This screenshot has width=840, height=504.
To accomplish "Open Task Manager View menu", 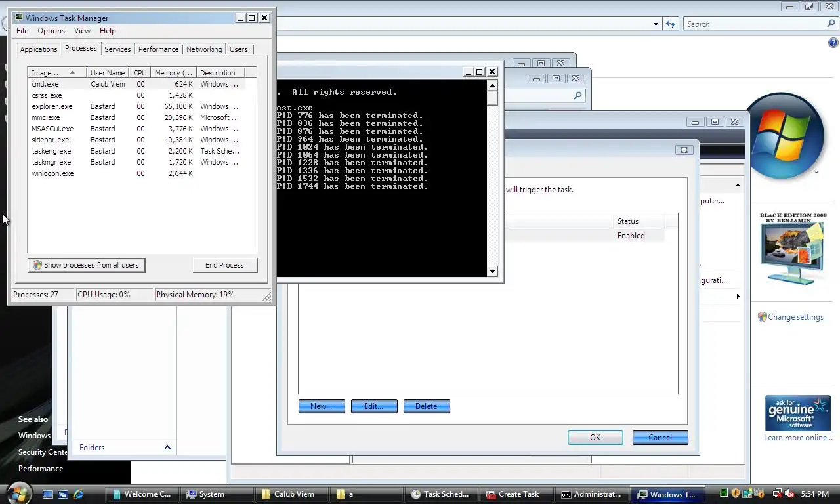I will coord(82,31).
